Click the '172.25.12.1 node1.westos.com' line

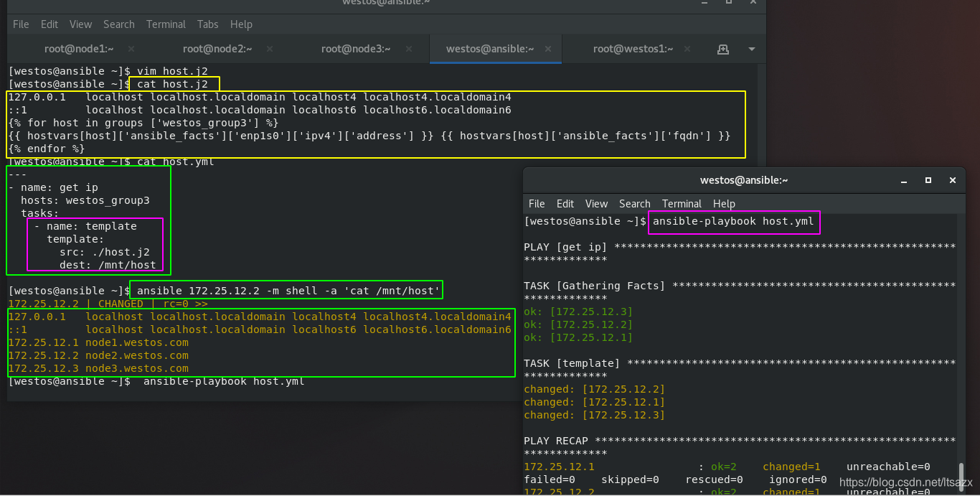coord(98,342)
